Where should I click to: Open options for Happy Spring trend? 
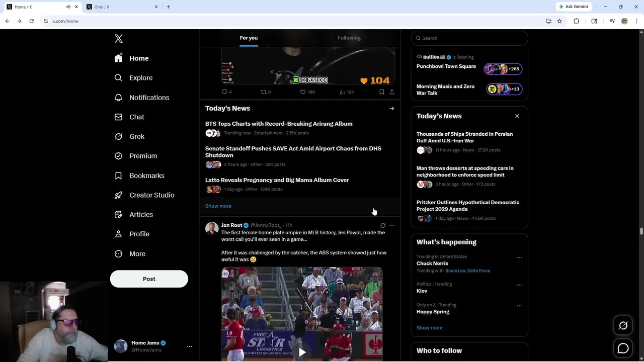(519, 306)
